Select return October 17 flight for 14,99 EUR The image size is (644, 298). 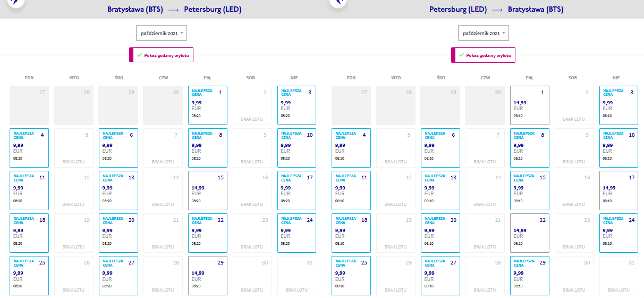pyautogui.click(x=618, y=191)
